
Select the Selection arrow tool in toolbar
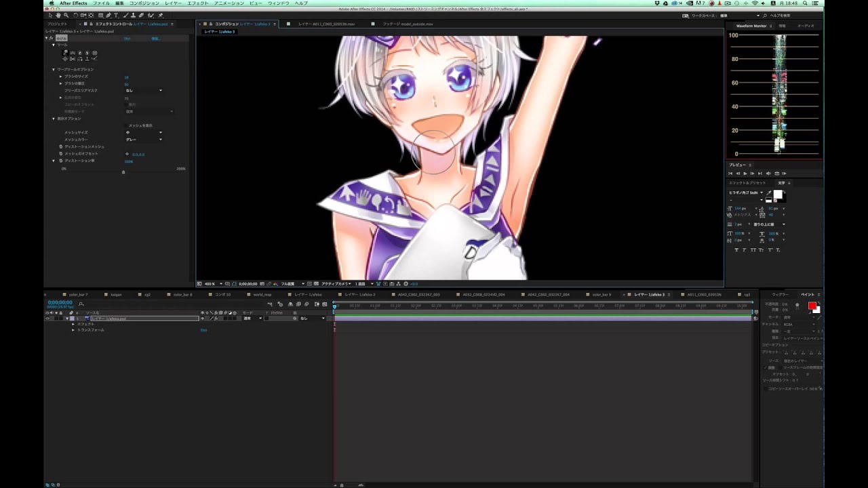(x=50, y=16)
